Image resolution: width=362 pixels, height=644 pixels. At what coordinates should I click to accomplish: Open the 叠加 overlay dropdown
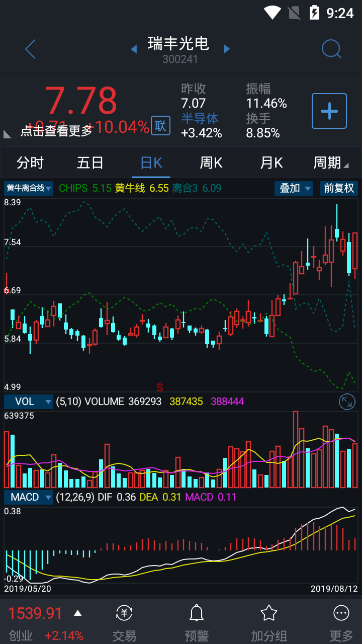[294, 189]
